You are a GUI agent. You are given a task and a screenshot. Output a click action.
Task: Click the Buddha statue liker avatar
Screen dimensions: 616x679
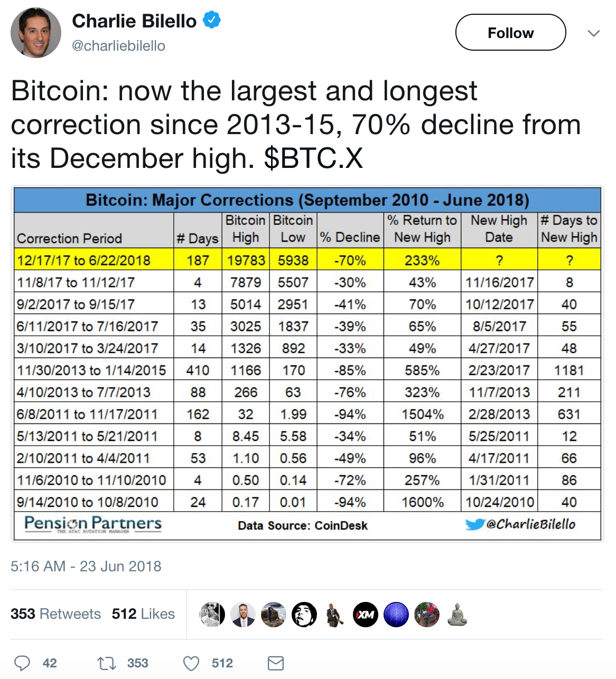pyautogui.click(x=458, y=614)
